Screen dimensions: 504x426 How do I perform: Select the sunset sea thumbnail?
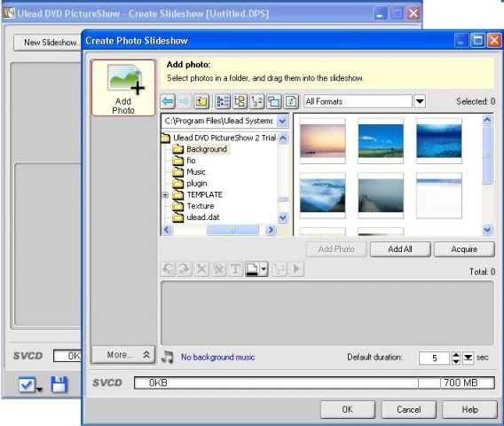tap(322, 141)
